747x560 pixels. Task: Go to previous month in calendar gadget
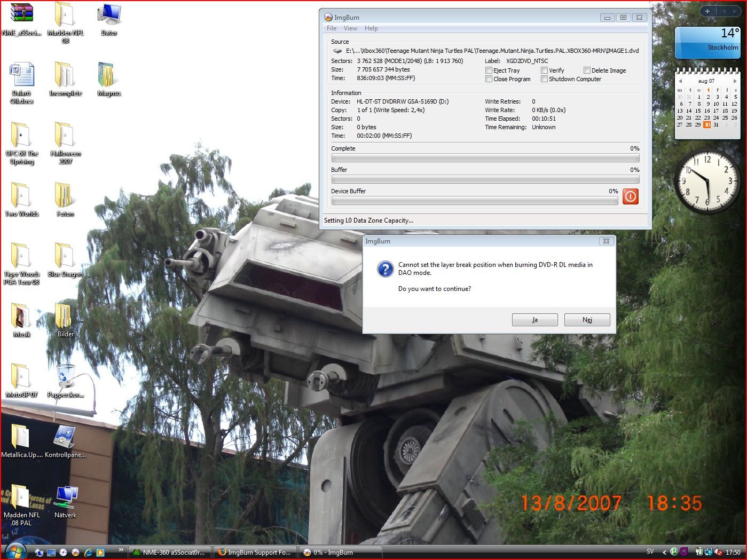680,81
